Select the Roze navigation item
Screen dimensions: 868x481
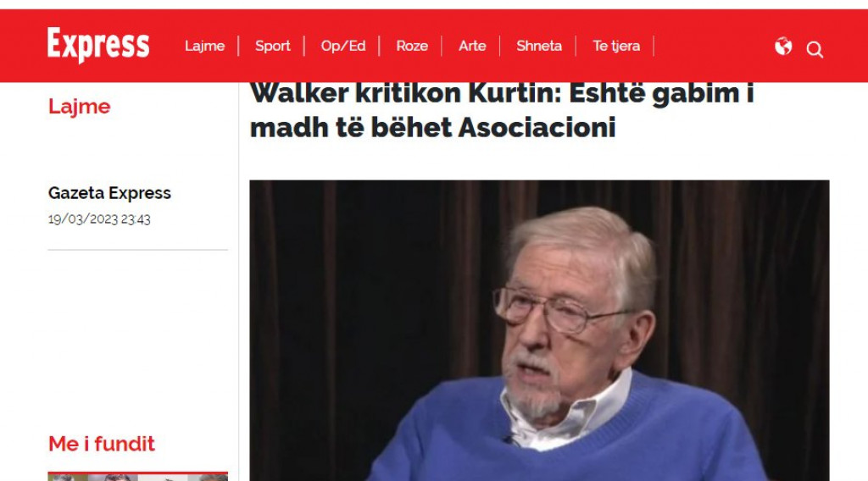(412, 46)
